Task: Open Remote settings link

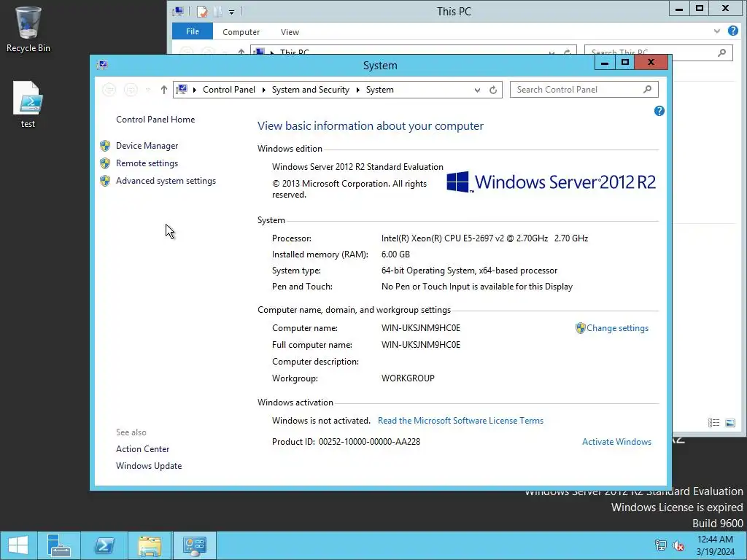Action: 147,163
